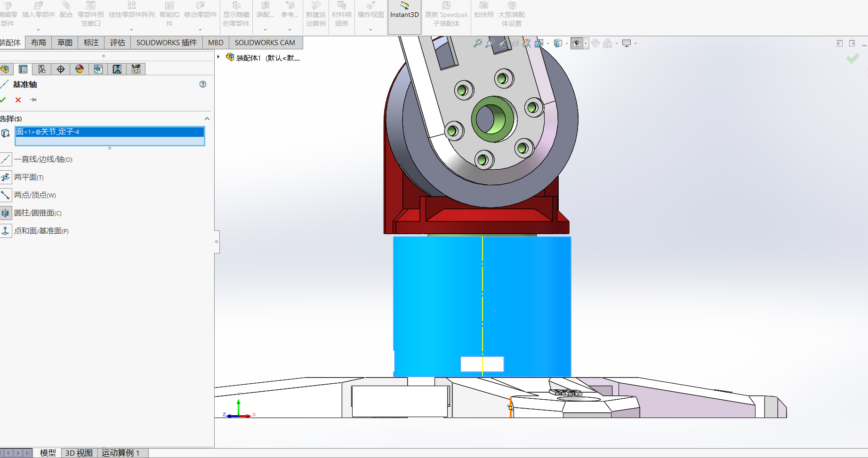Click the 配合 mate toolbar button

point(66,10)
